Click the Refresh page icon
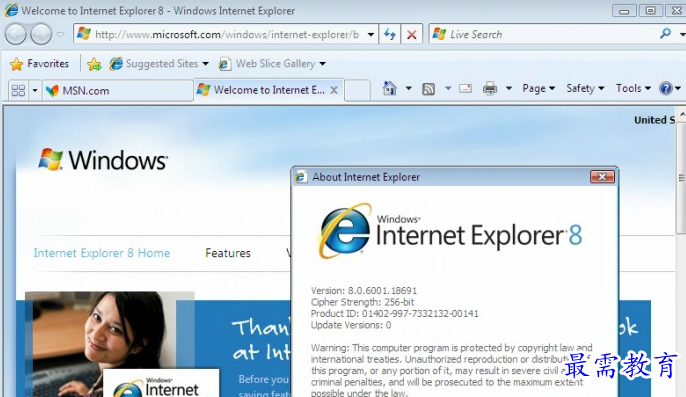This screenshot has height=397, width=686. 390,34
